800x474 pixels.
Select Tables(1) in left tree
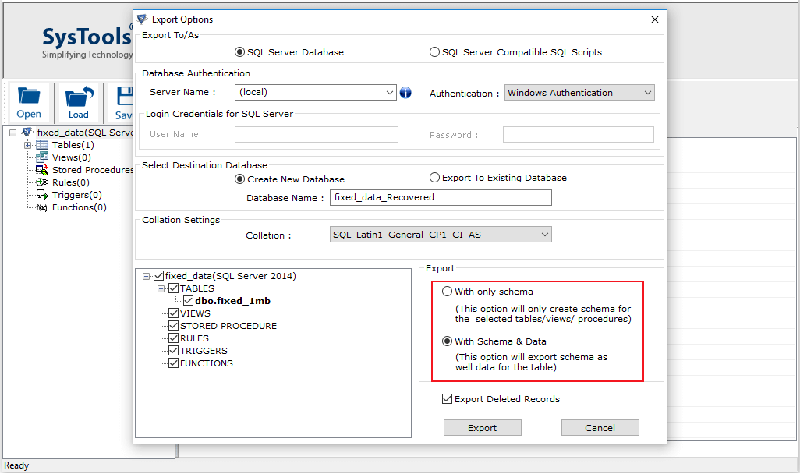coord(73,145)
